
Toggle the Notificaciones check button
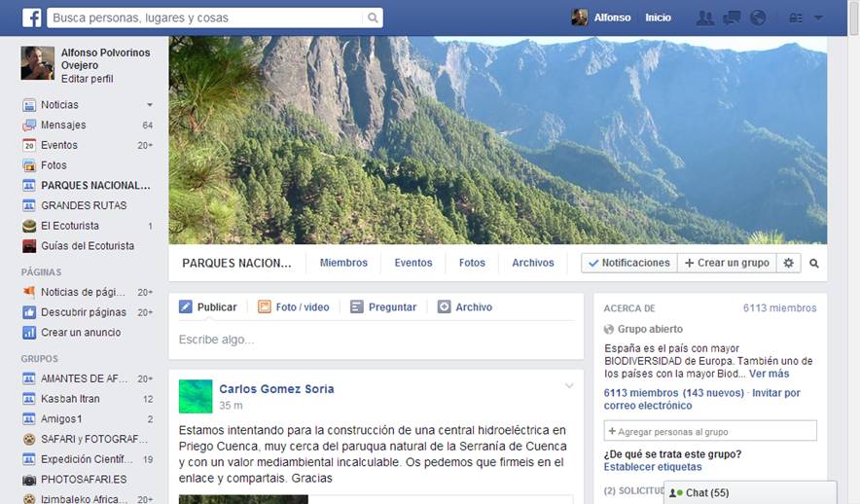point(629,263)
